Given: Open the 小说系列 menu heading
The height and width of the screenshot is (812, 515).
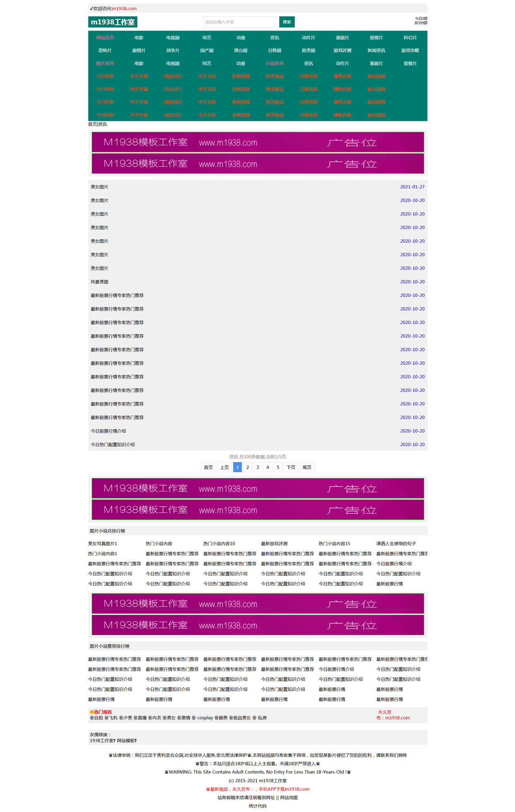Looking at the screenshot, I should [275, 63].
